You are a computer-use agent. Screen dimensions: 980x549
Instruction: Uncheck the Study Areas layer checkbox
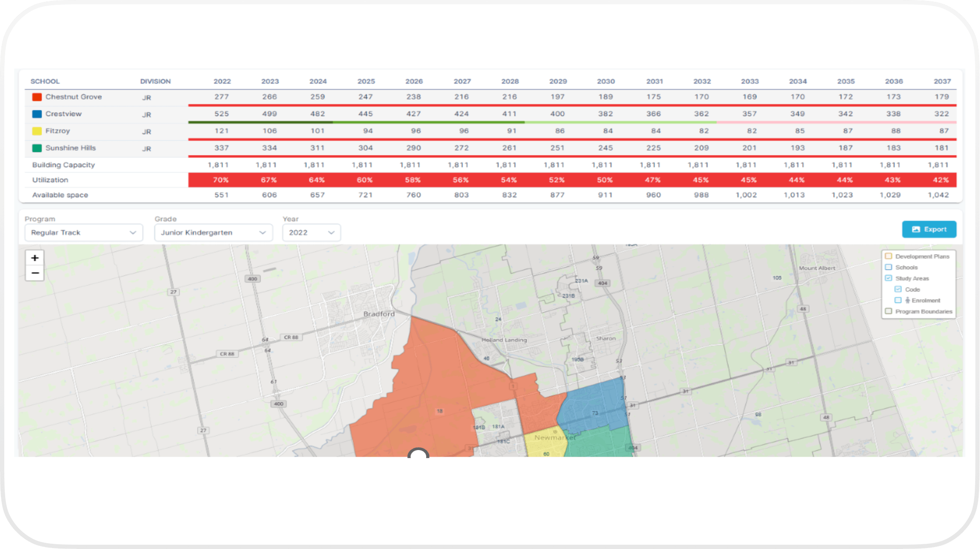point(888,278)
